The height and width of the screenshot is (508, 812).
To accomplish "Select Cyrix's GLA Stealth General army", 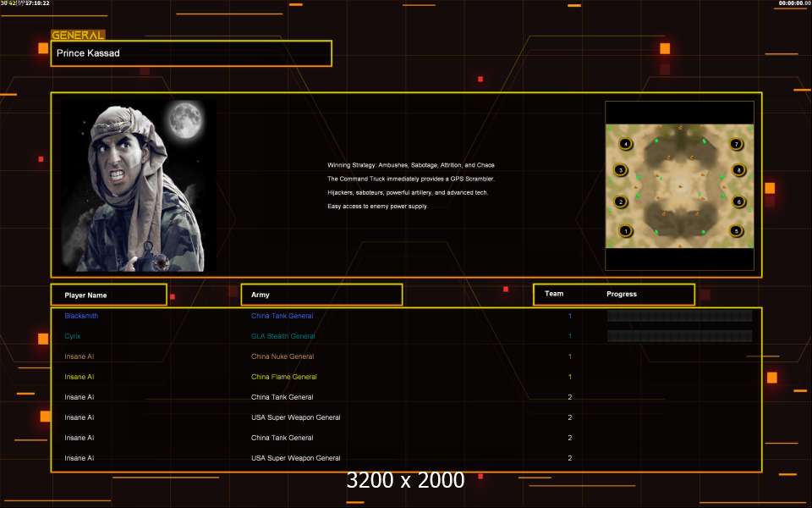I will tap(283, 336).
